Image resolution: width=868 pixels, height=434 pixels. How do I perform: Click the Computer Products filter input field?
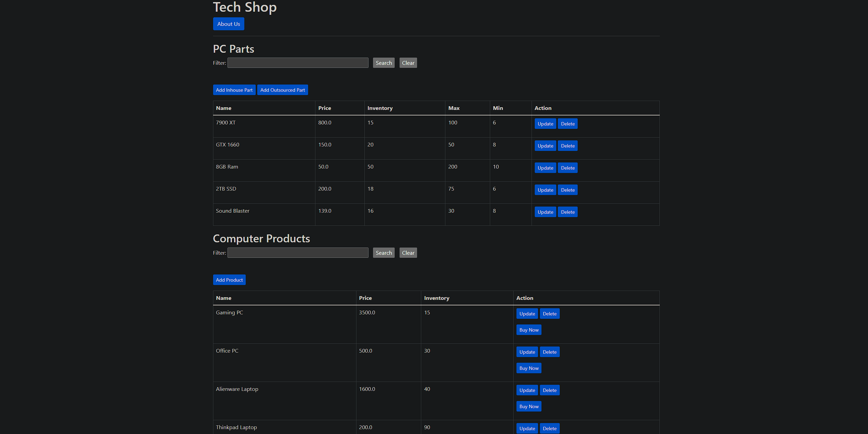(x=297, y=252)
